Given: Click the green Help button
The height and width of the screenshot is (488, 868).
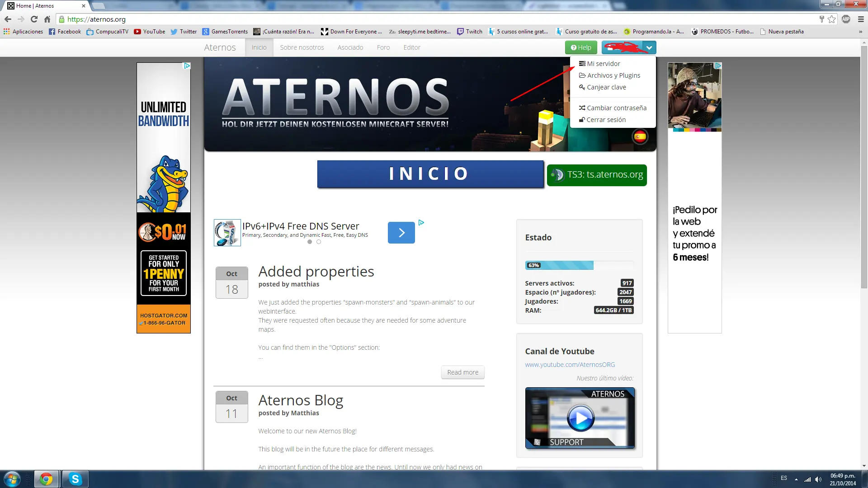Looking at the screenshot, I should click(x=581, y=47).
